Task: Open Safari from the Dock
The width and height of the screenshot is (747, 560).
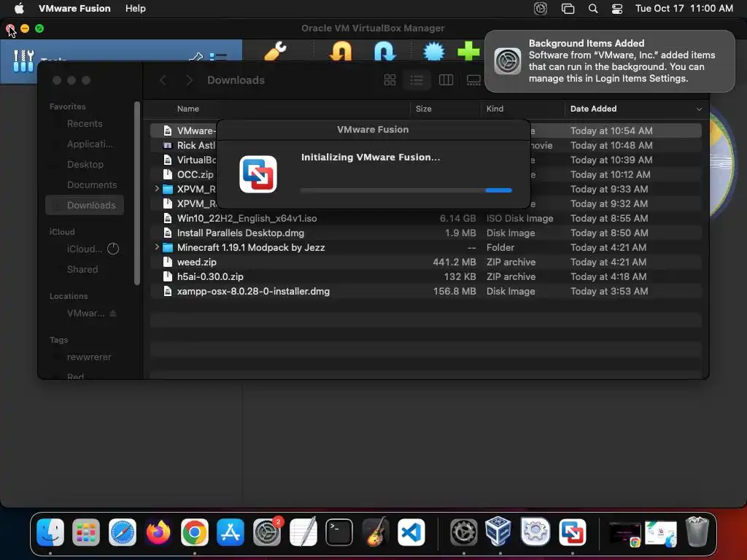Action: click(x=123, y=532)
